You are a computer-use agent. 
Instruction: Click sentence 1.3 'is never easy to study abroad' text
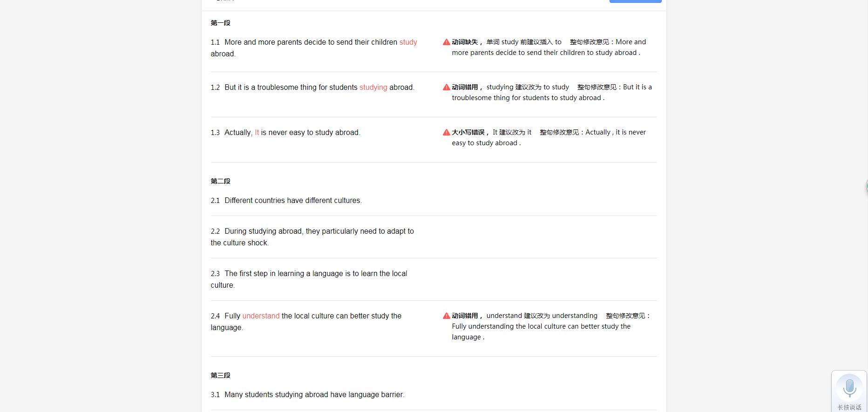coord(311,132)
